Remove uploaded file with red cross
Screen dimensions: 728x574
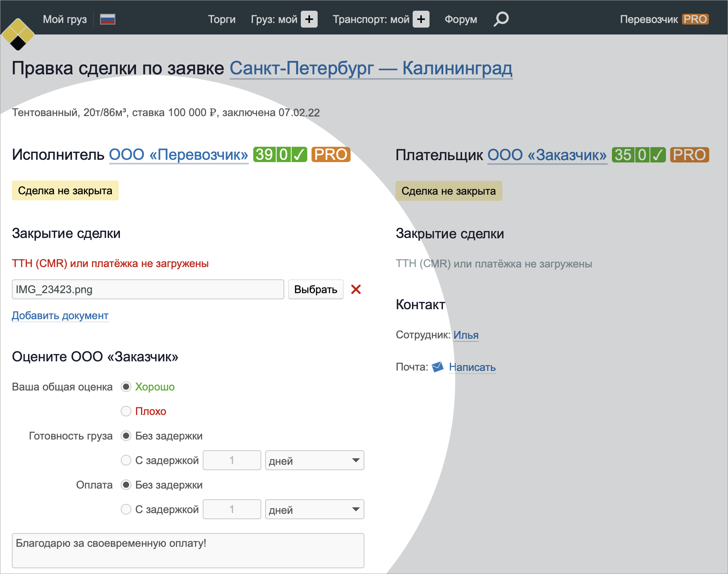356,289
